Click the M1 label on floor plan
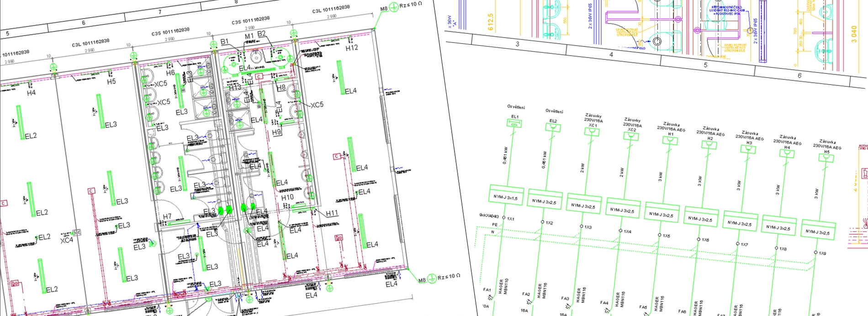This screenshot has width=868, height=316. pos(249,37)
